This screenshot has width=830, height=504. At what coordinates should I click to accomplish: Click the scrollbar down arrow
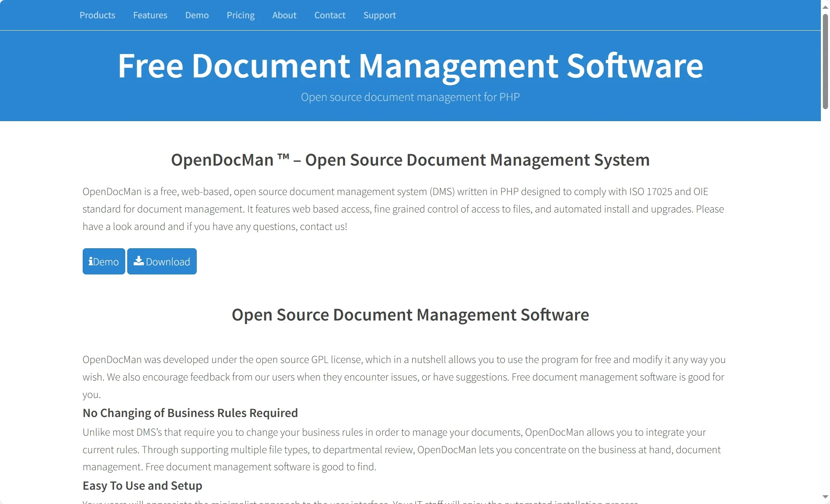click(x=825, y=497)
